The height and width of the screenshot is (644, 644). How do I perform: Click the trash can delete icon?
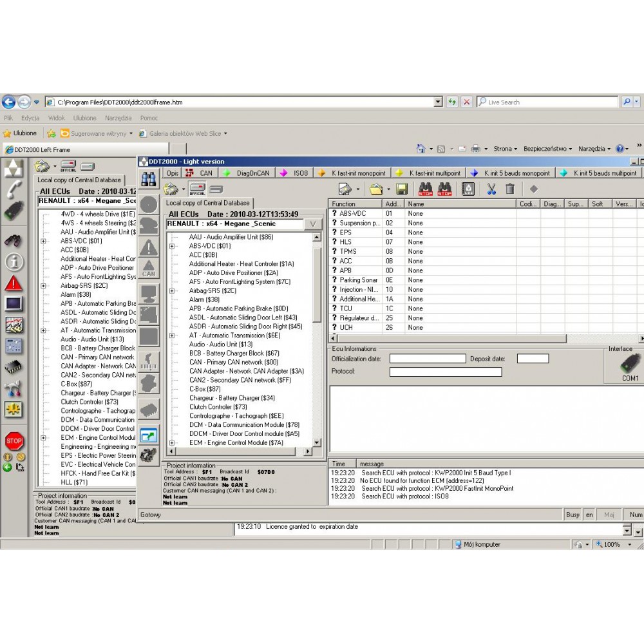510,189
